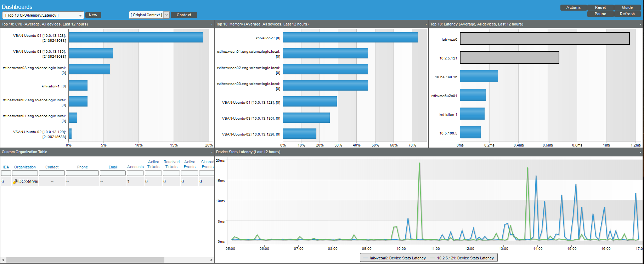Open the Top 10 Memory widget options arrow
Screen dimensions: 644x264
pyautogui.click(x=426, y=24)
